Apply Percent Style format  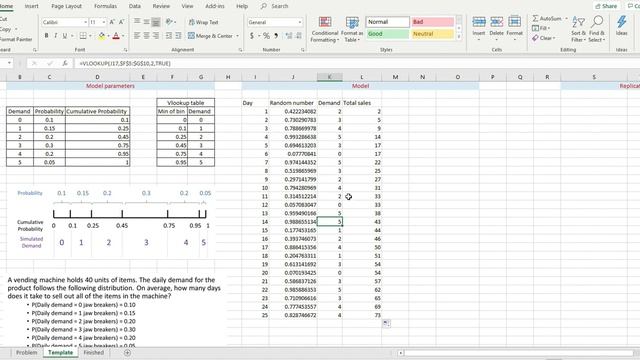tap(266, 36)
